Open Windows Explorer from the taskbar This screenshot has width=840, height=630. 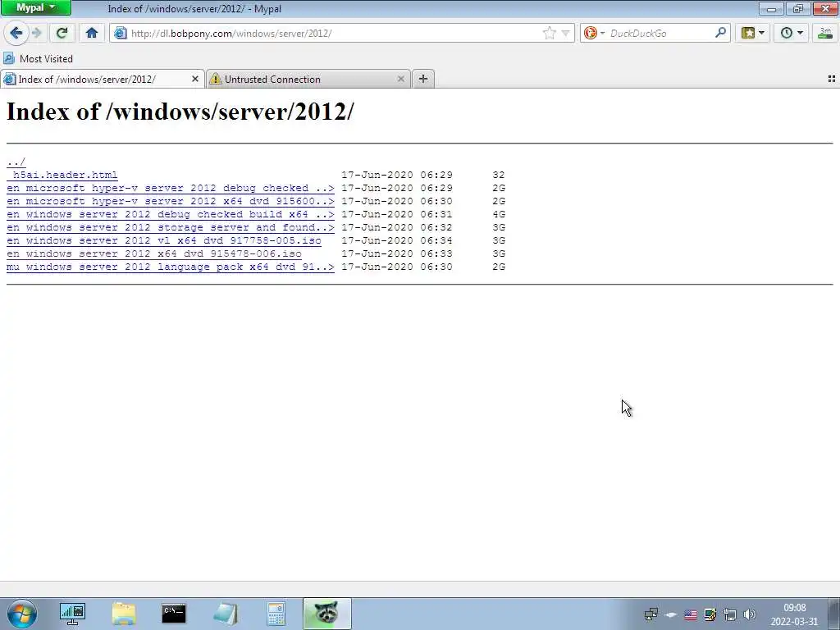124,614
